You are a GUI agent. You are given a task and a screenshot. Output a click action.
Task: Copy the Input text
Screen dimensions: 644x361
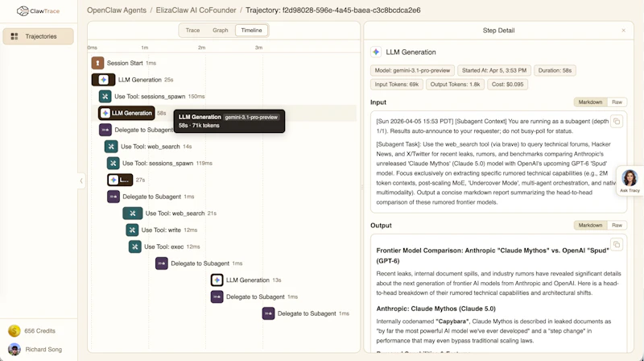617,122
